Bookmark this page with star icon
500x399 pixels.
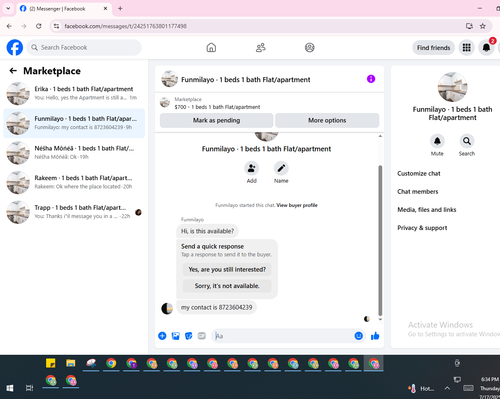click(483, 26)
